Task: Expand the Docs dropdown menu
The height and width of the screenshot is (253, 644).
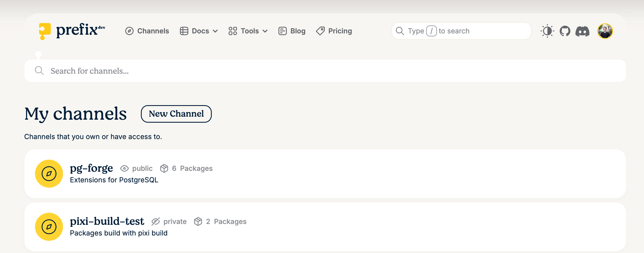Action: click(x=199, y=31)
